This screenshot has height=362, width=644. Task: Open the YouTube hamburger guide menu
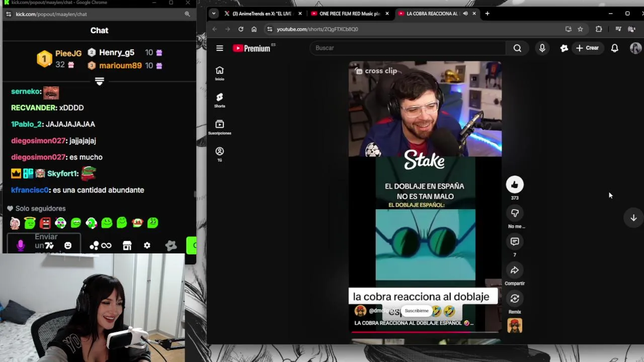(x=219, y=48)
